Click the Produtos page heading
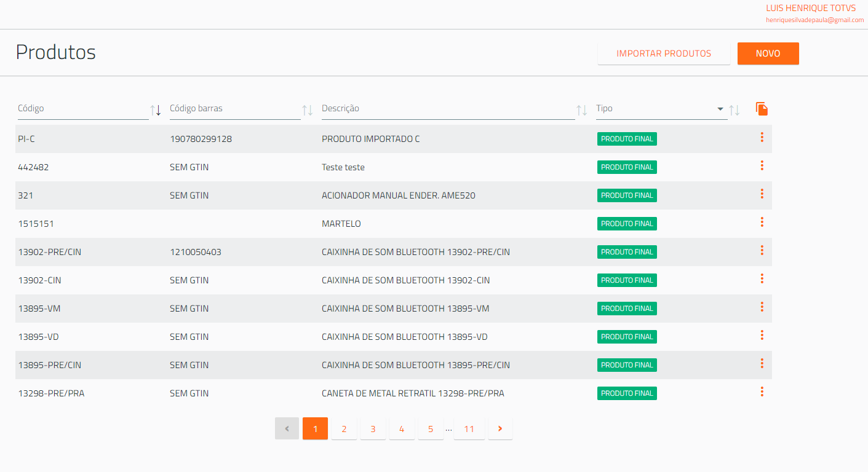This screenshot has width=868, height=472. click(56, 52)
